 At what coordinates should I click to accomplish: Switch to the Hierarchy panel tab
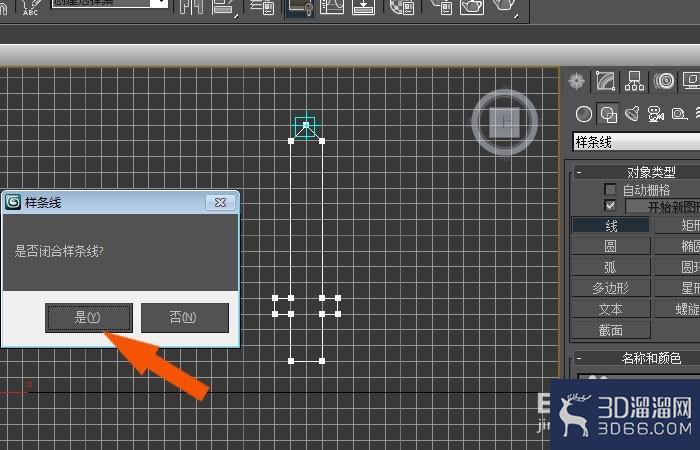(634, 81)
